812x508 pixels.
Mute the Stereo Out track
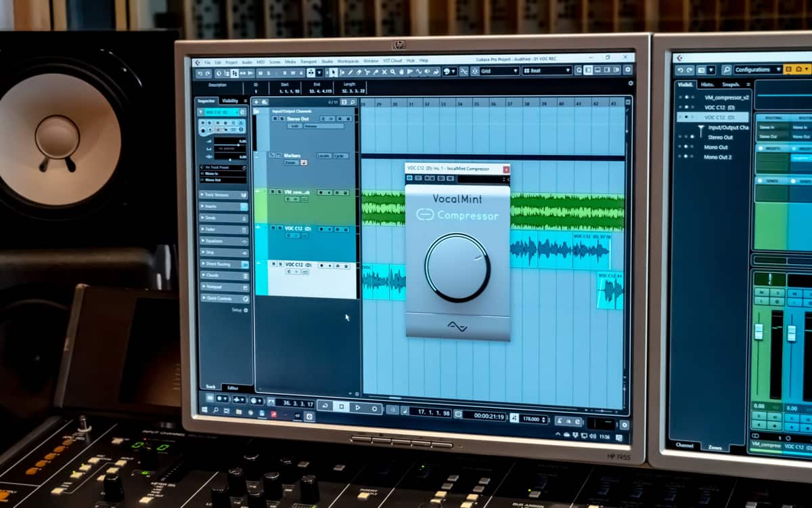(x=275, y=119)
